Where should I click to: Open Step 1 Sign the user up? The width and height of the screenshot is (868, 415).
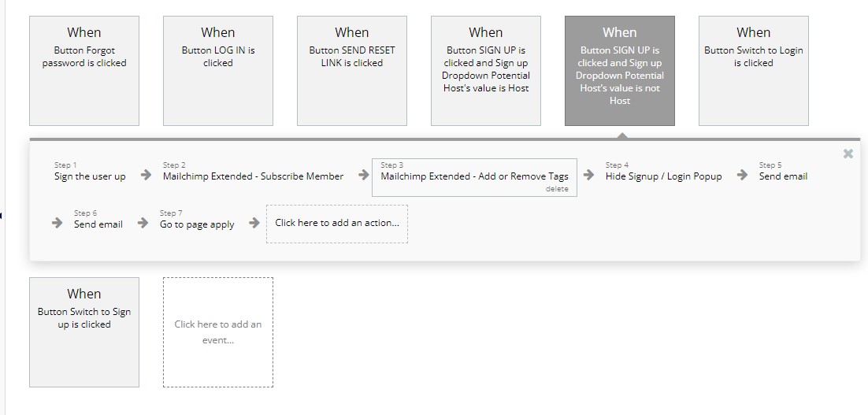point(90,172)
